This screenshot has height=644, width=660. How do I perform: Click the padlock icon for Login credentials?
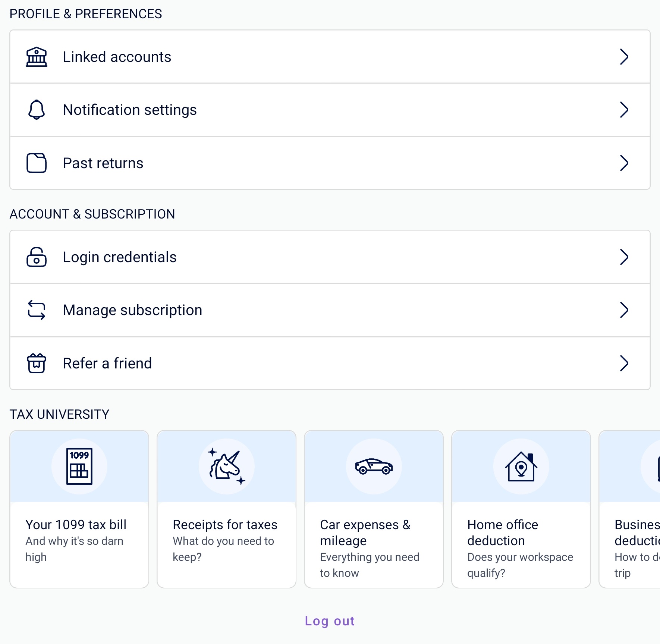pyautogui.click(x=37, y=257)
